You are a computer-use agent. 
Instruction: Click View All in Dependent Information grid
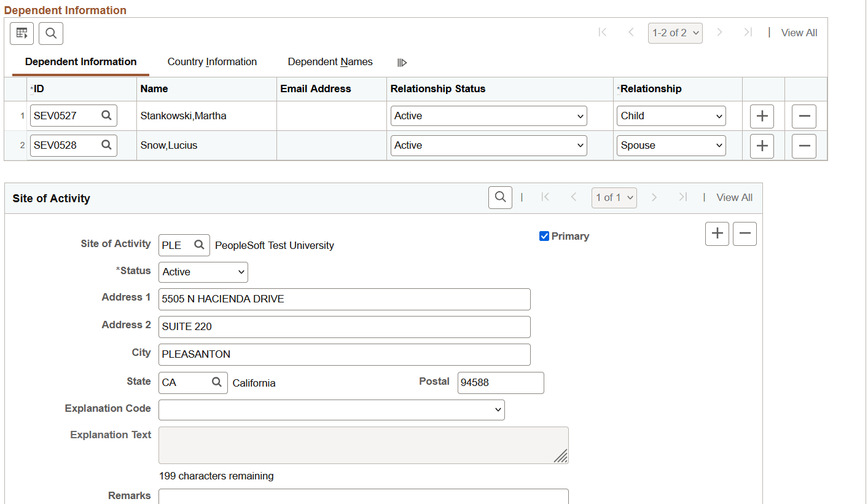point(799,33)
